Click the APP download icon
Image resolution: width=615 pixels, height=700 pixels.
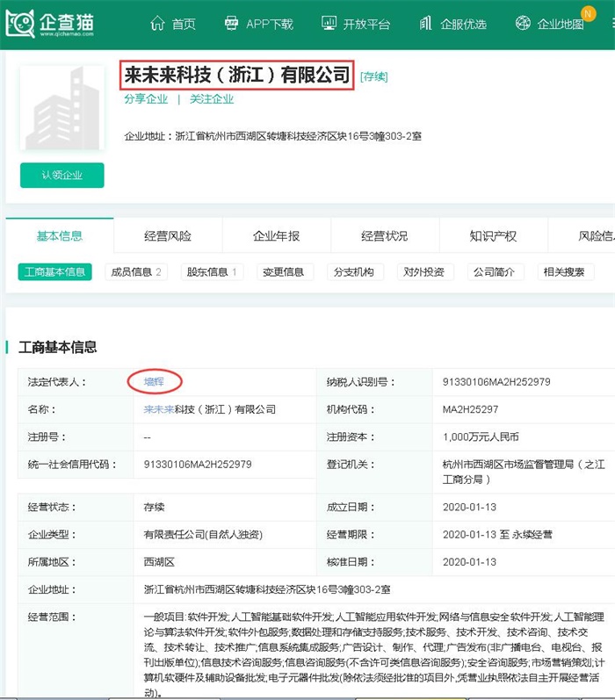(x=231, y=23)
